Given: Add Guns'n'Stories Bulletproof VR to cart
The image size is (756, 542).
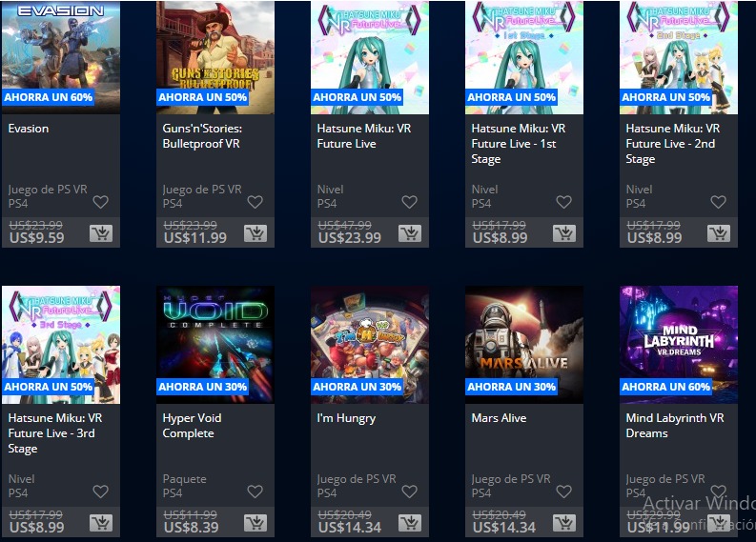Looking at the screenshot, I should click(255, 233).
